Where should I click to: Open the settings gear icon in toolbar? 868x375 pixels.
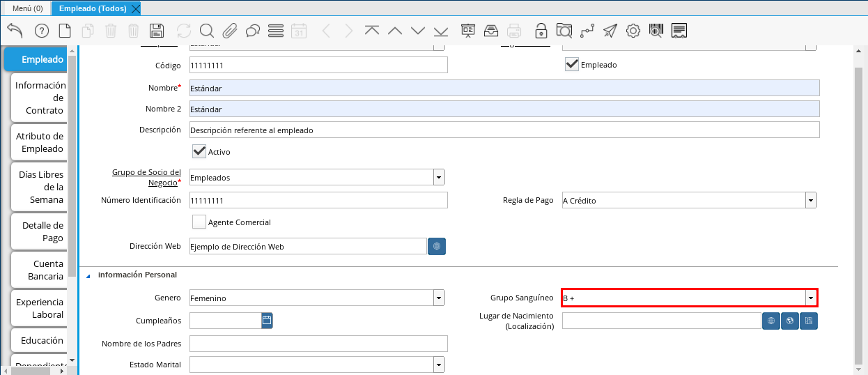pyautogui.click(x=633, y=31)
